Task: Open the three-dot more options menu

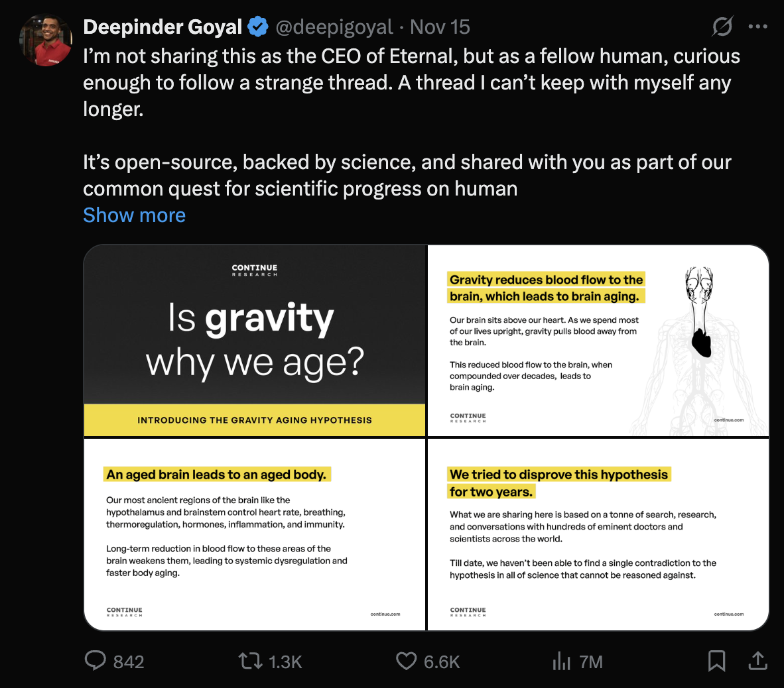Action: pos(757,27)
